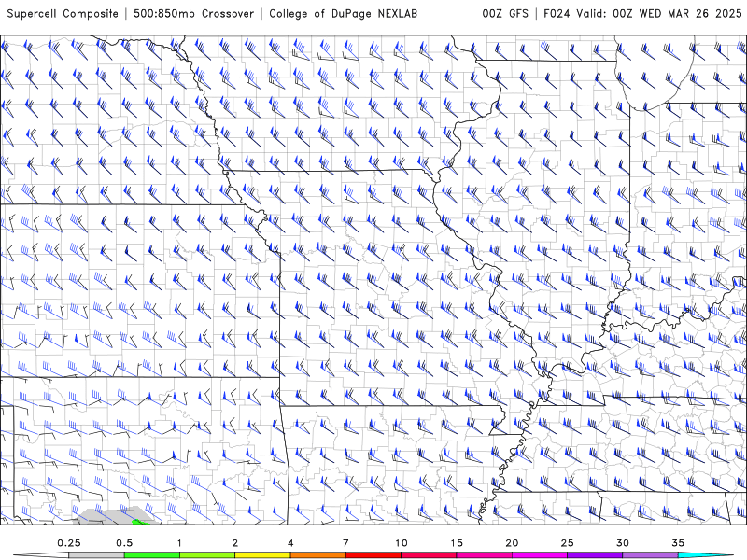This screenshot has height=560, width=747.
Task: Click the '15' legend value
Action: click(457, 543)
